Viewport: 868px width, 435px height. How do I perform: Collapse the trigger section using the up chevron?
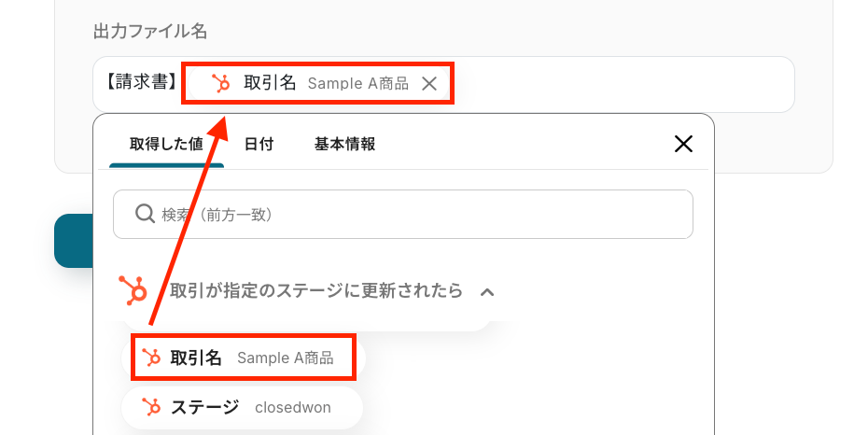(x=487, y=291)
